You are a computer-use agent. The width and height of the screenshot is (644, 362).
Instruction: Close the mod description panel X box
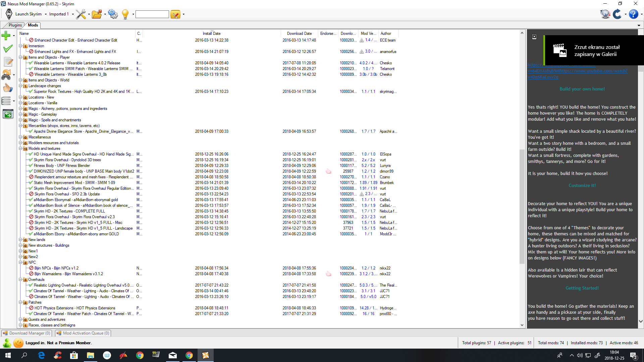(534, 37)
